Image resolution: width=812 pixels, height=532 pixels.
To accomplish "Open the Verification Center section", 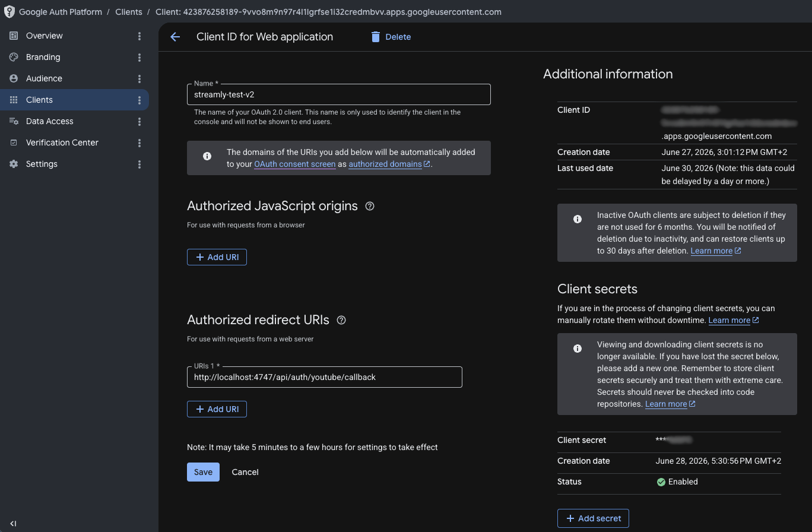I will pos(62,142).
